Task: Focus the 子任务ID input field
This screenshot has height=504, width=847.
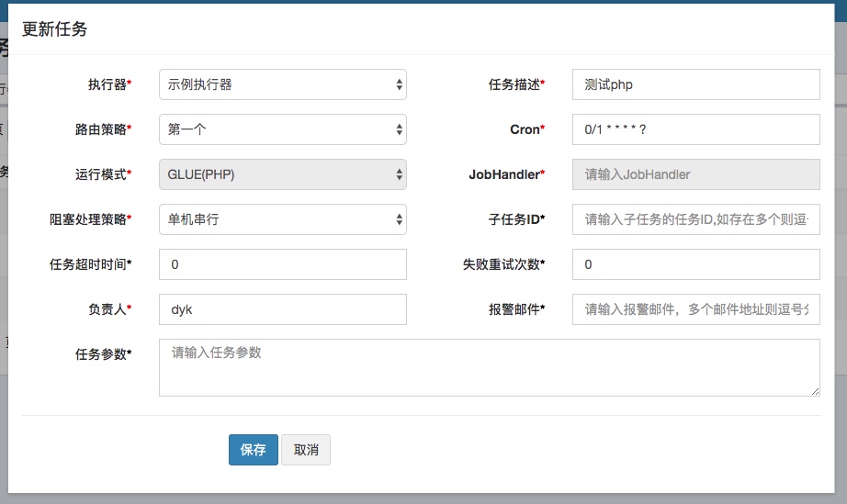Action: coord(695,219)
